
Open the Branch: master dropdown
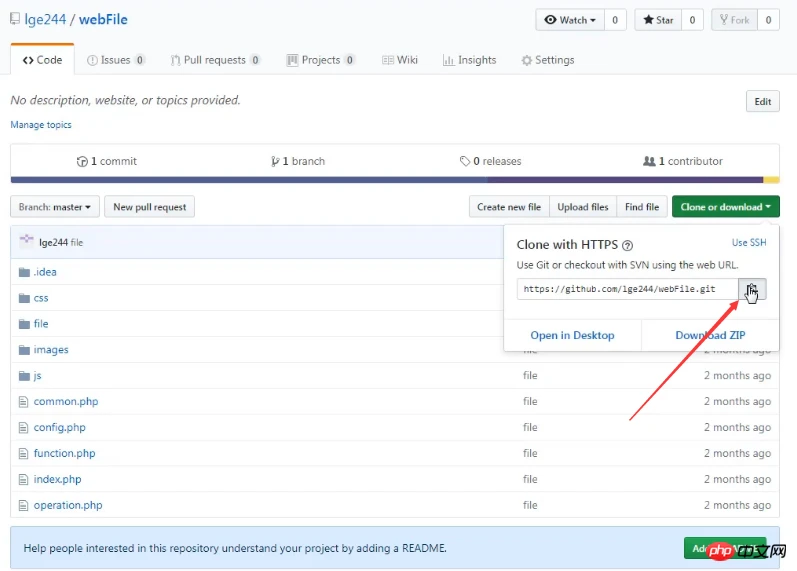pyautogui.click(x=55, y=207)
